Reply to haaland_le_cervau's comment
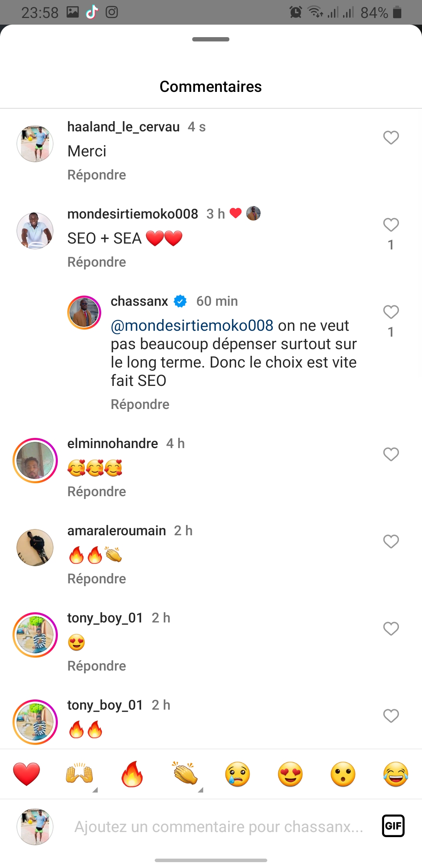Screen dimensions: 422x868 (97, 175)
